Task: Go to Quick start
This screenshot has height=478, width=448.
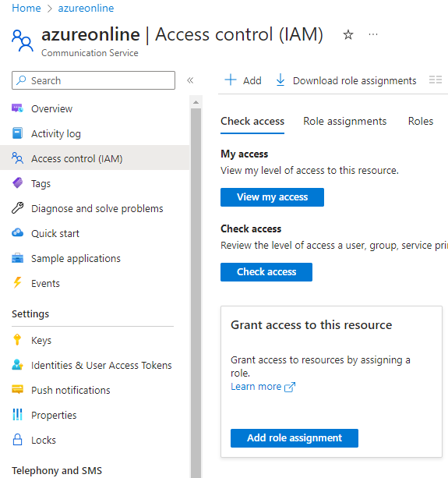Action: (55, 233)
